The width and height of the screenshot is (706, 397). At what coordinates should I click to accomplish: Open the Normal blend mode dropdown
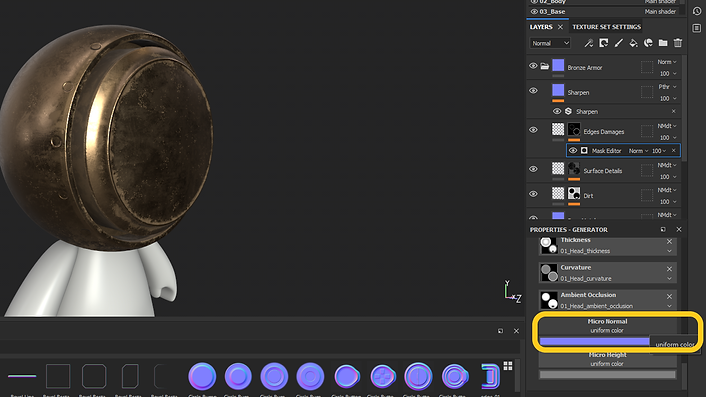(550, 43)
